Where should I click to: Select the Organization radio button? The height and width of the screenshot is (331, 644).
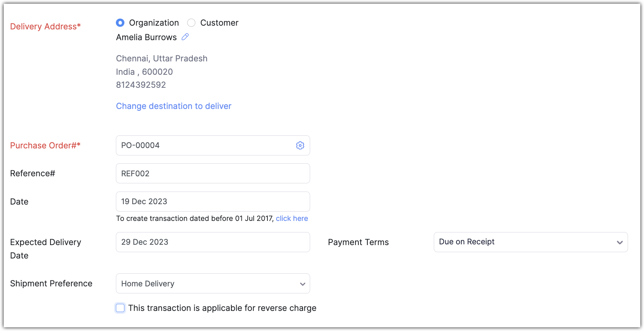point(120,23)
